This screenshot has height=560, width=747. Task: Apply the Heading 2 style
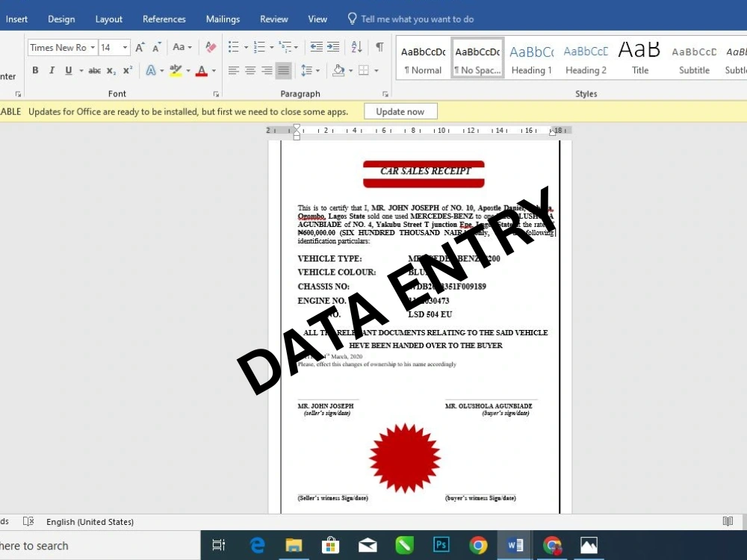pyautogui.click(x=586, y=58)
